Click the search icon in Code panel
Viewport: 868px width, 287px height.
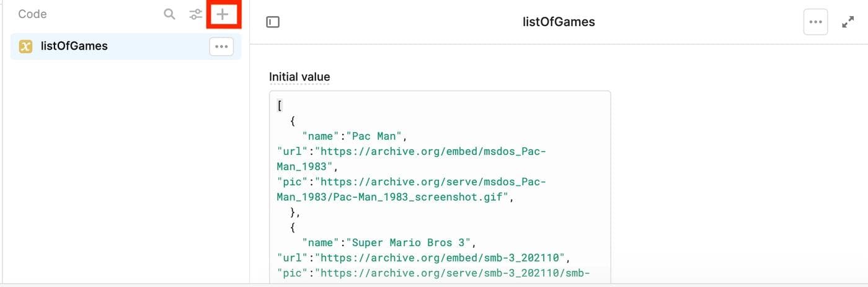coord(169,14)
